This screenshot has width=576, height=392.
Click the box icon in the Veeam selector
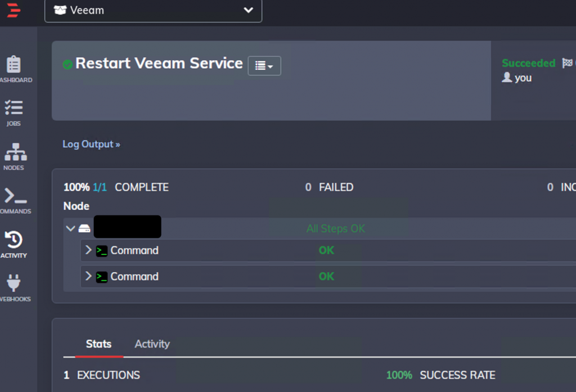60,10
